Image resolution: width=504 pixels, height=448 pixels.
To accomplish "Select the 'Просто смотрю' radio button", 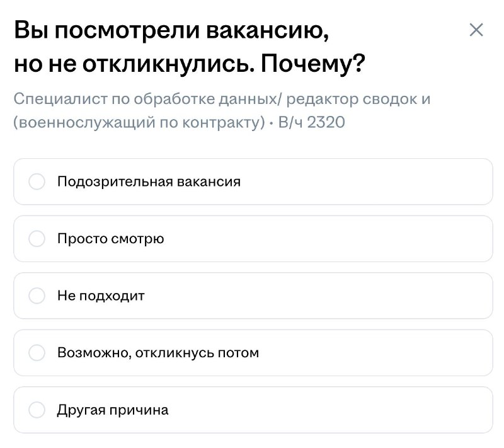I will [x=37, y=239].
